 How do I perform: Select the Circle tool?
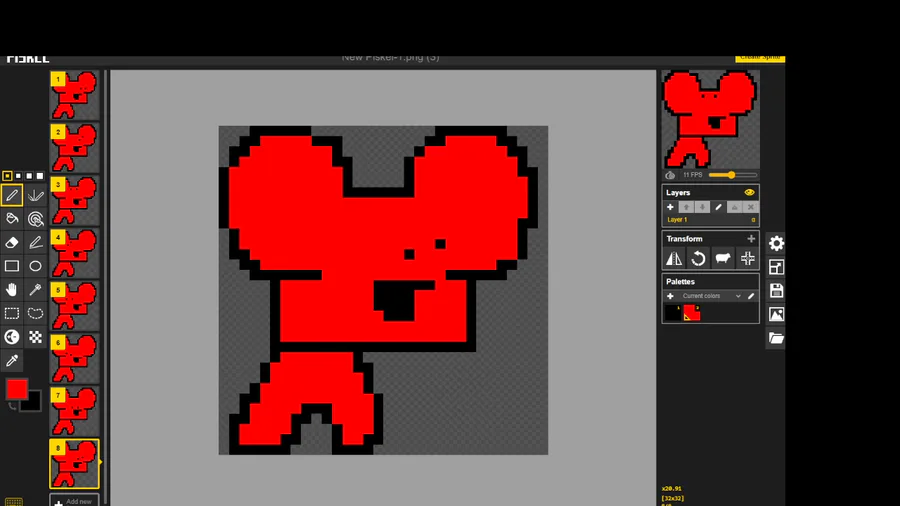tap(36, 266)
